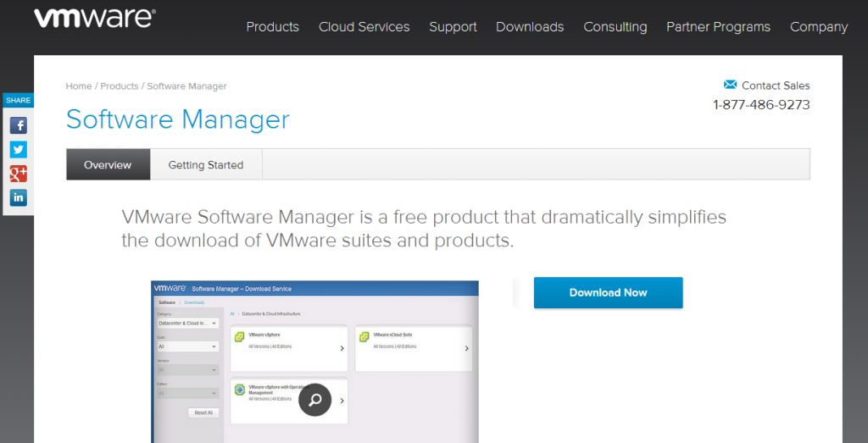Share the page on Google Plus

pos(19,174)
